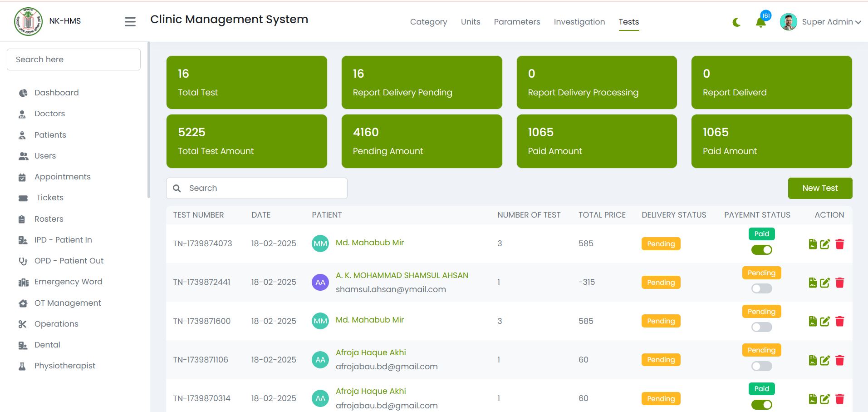
Task: View report for TN-1739874073
Action: (x=813, y=244)
